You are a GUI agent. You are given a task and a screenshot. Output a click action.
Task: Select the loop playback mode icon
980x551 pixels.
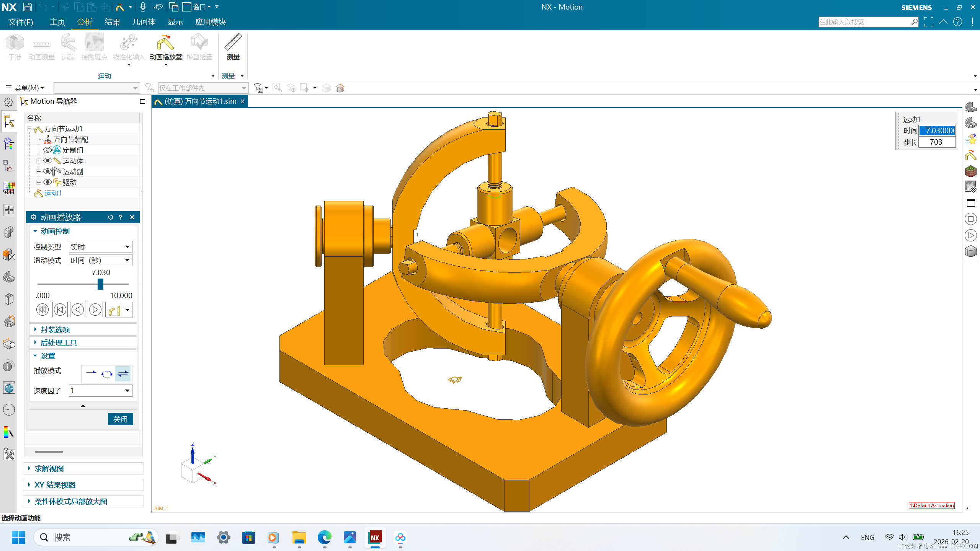tap(107, 374)
